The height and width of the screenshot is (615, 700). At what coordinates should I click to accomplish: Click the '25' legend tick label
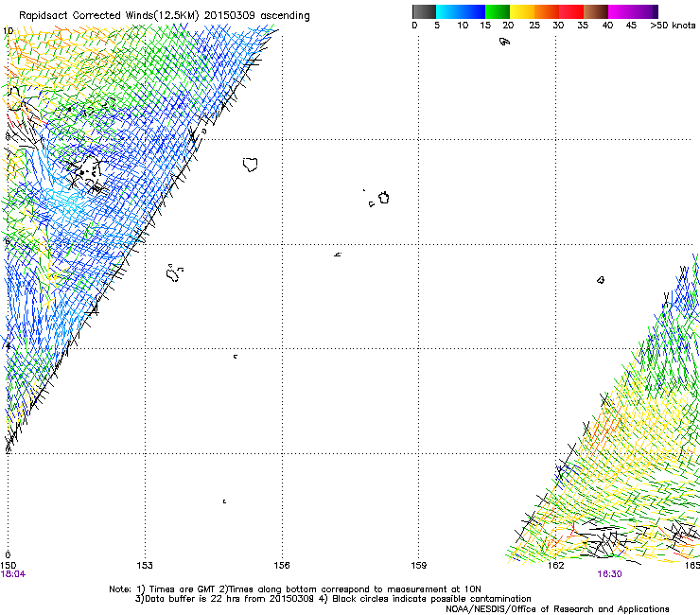pyautogui.click(x=534, y=26)
